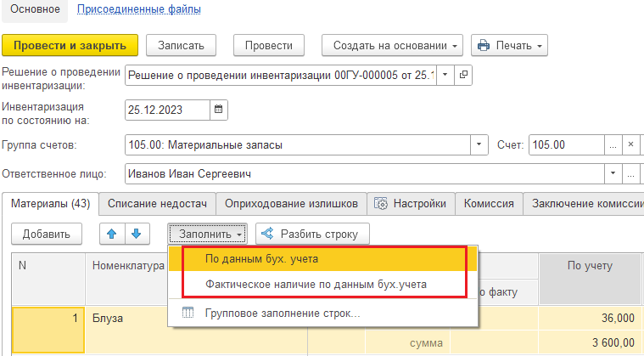Select row number 1 cell

coord(48,330)
